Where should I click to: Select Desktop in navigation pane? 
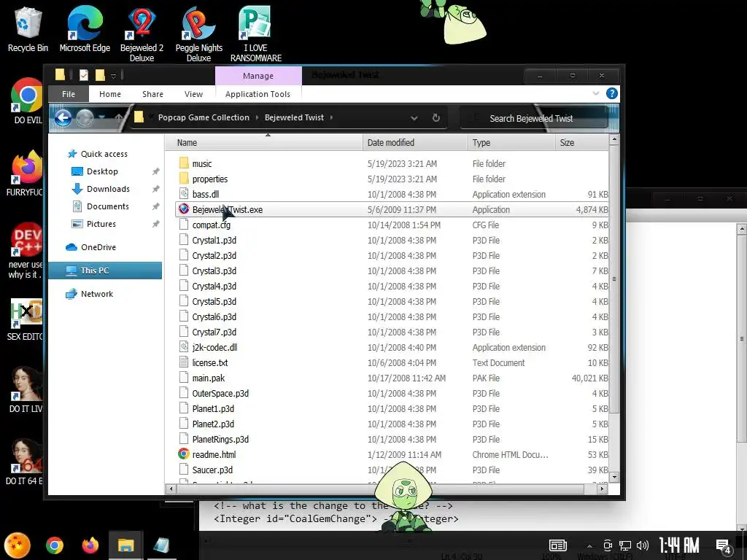point(101,171)
